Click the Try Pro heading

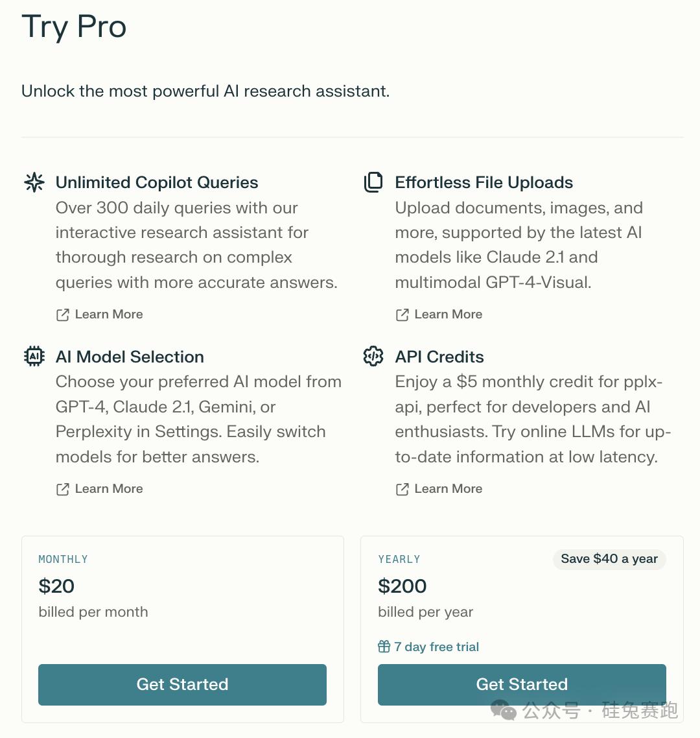(74, 27)
